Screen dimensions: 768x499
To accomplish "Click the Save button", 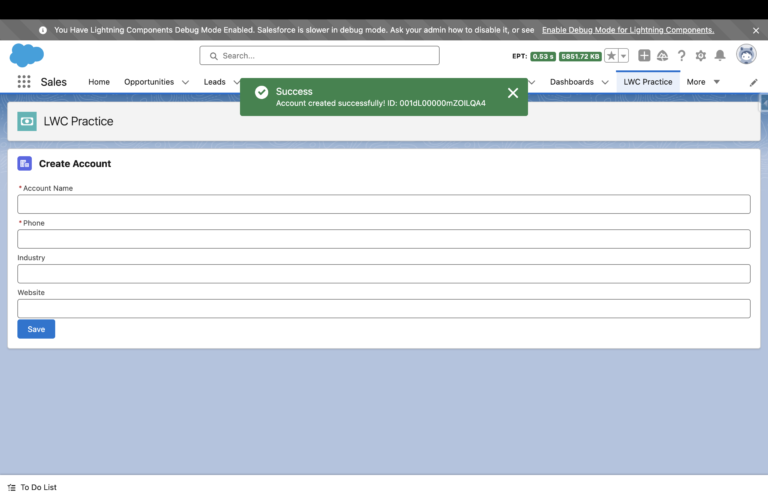I will [36, 329].
